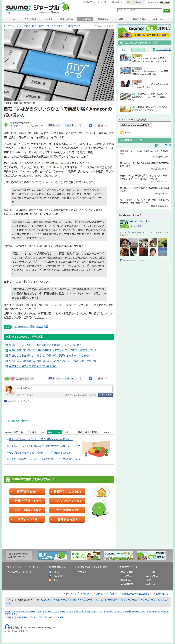The image size is (175, 644).
Task: Click Hatena B! icon in the この記事をシェア row
Action: coord(90,379)
